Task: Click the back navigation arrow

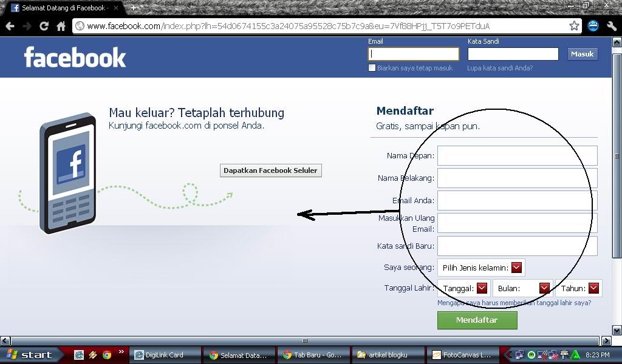Action: (x=9, y=26)
